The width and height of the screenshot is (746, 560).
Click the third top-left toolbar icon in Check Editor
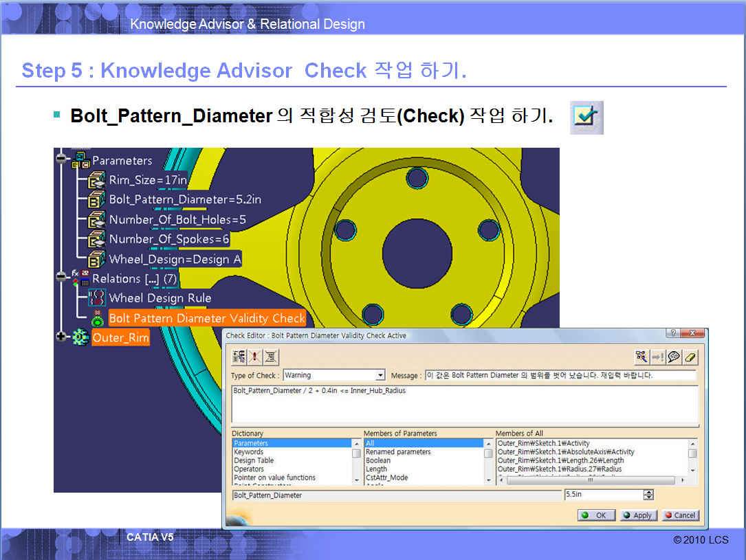click(x=272, y=357)
